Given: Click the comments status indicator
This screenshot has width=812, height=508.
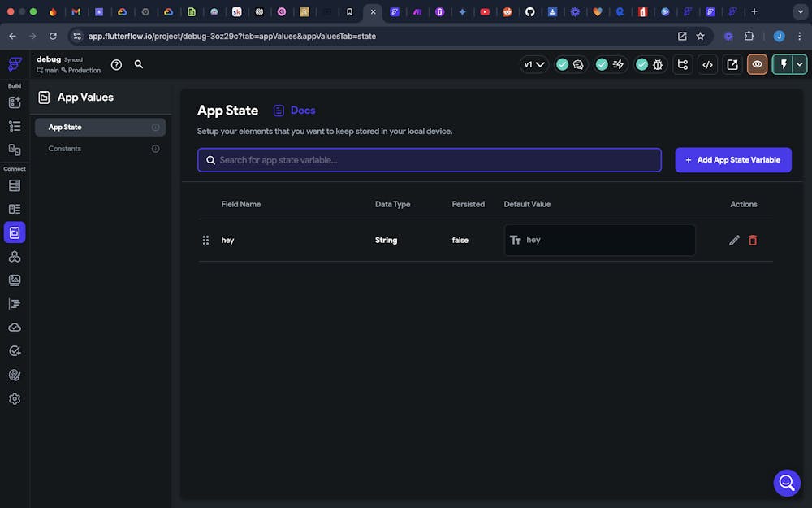Looking at the screenshot, I should (x=571, y=65).
